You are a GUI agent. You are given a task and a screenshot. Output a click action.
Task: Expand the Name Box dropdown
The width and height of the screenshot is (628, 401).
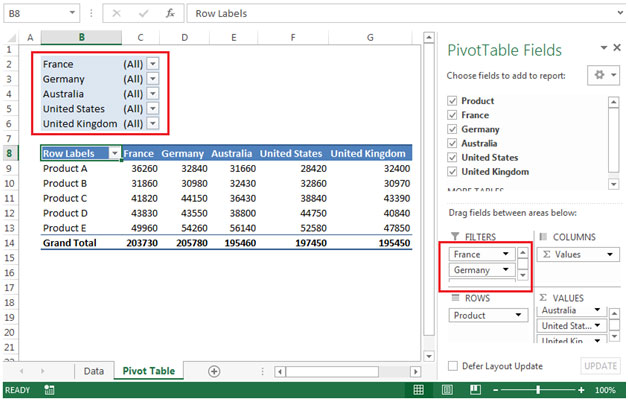[x=72, y=13]
